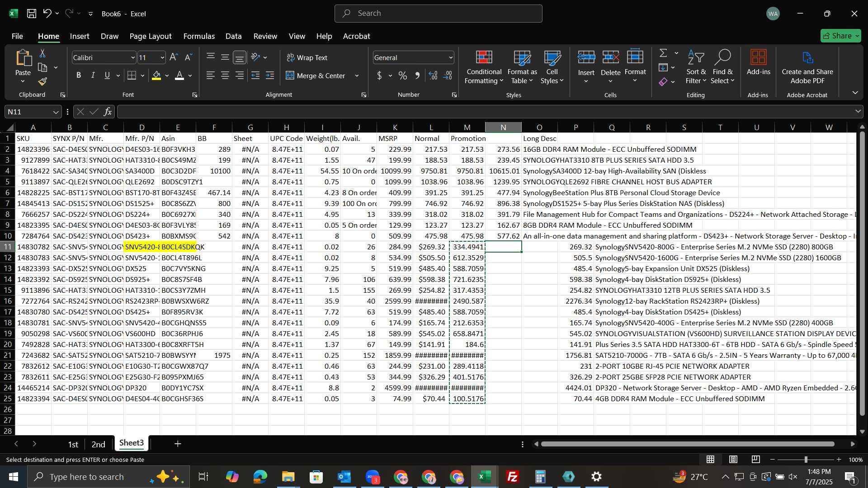Toggle Wrap Text
Screen dimensions: 868x488
[307, 57]
